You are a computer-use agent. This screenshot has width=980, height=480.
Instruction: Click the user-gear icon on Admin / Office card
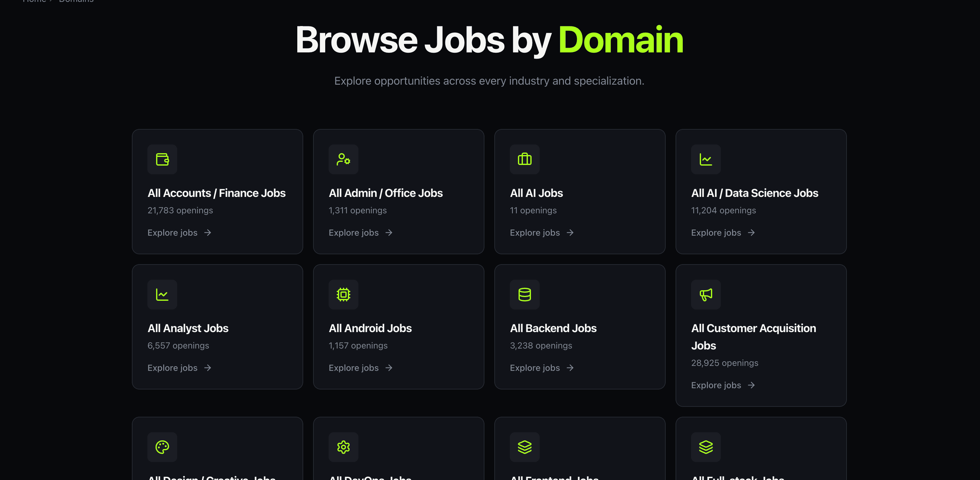point(344,159)
